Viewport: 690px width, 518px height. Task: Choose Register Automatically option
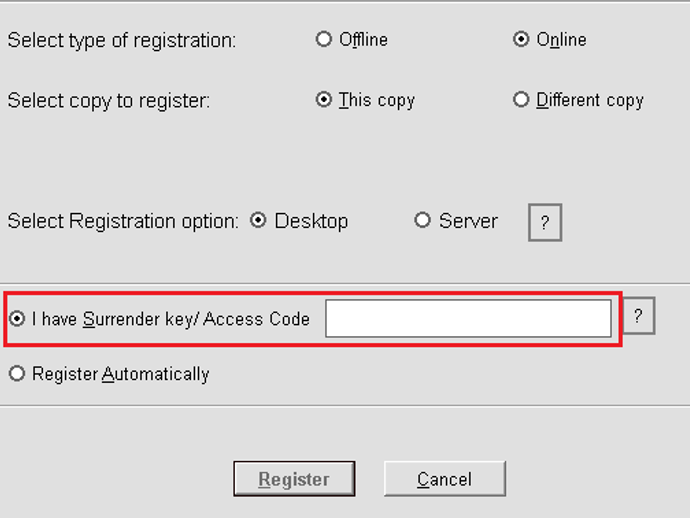coord(17,374)
